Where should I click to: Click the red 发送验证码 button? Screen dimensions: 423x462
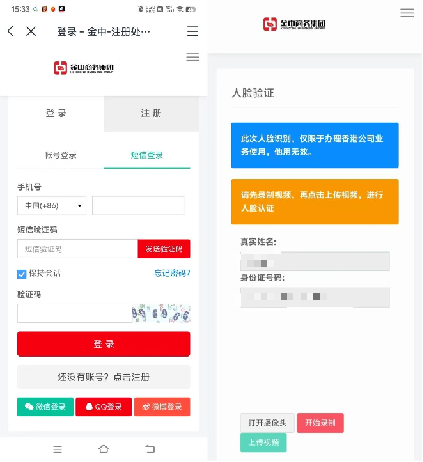click(x=164, y=249)
